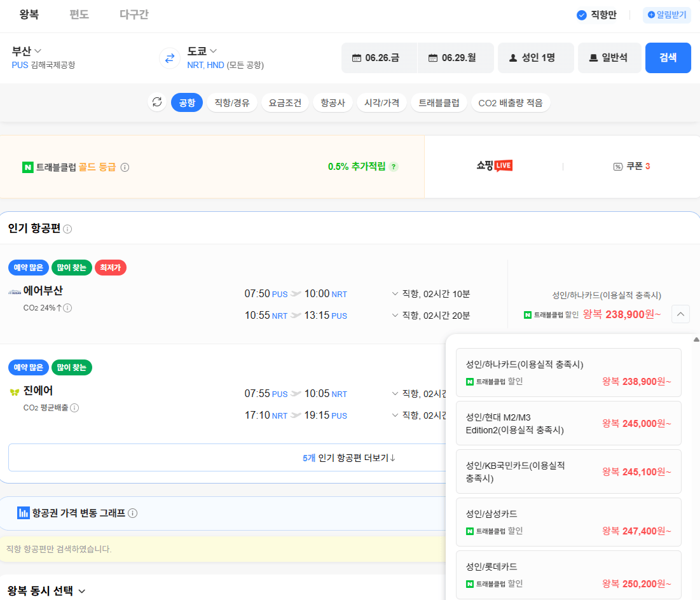Expand 에어부산 07:50 outbound flight details
The height and width of the screenshot is (600, 700).
click(x=395, y=294)
